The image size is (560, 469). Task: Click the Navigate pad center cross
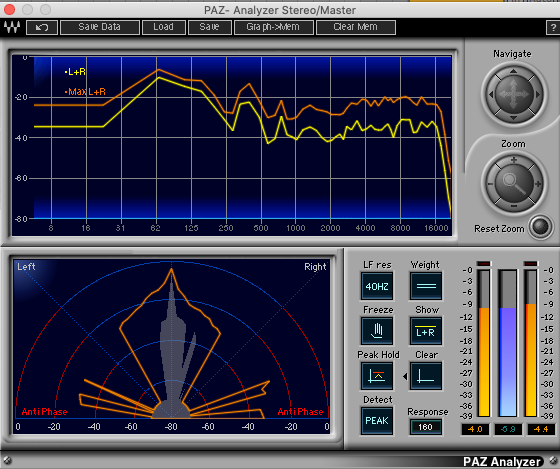point(514,94)
